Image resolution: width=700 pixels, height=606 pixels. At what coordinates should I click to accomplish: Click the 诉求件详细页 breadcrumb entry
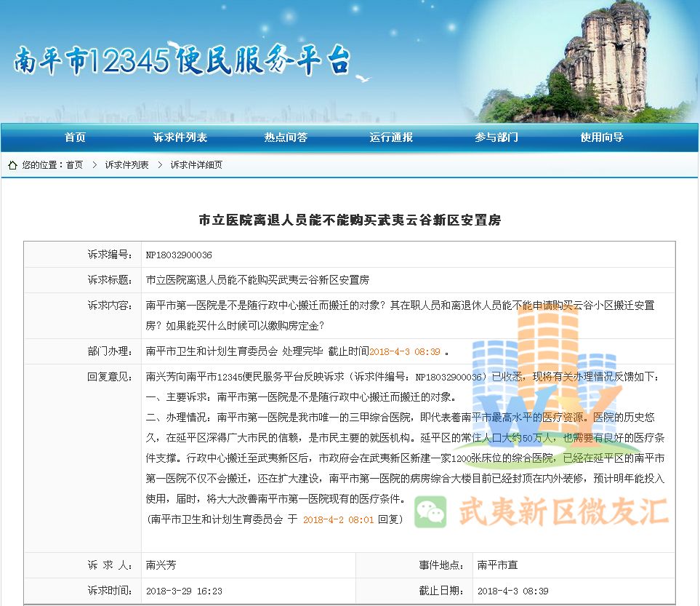tap(198, 165)
